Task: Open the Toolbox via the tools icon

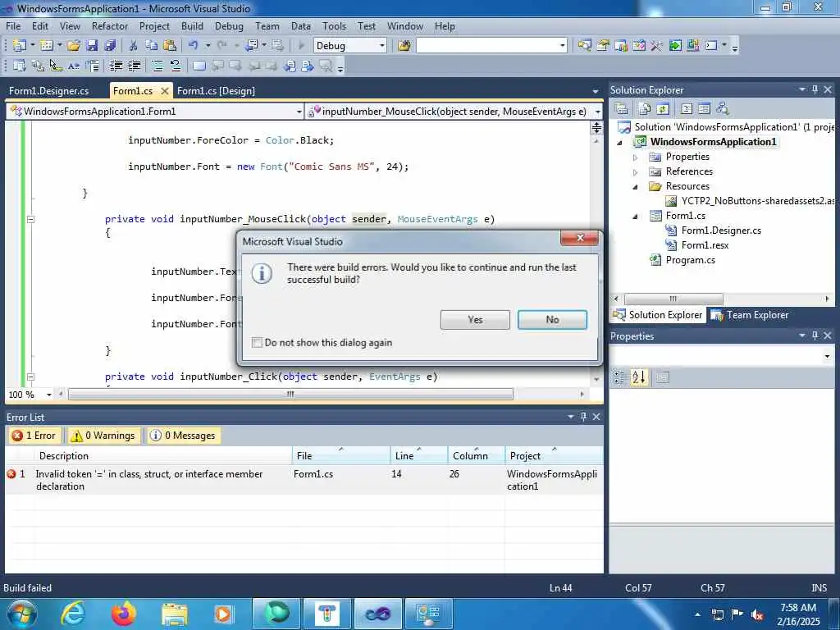Action: (656, 46)
